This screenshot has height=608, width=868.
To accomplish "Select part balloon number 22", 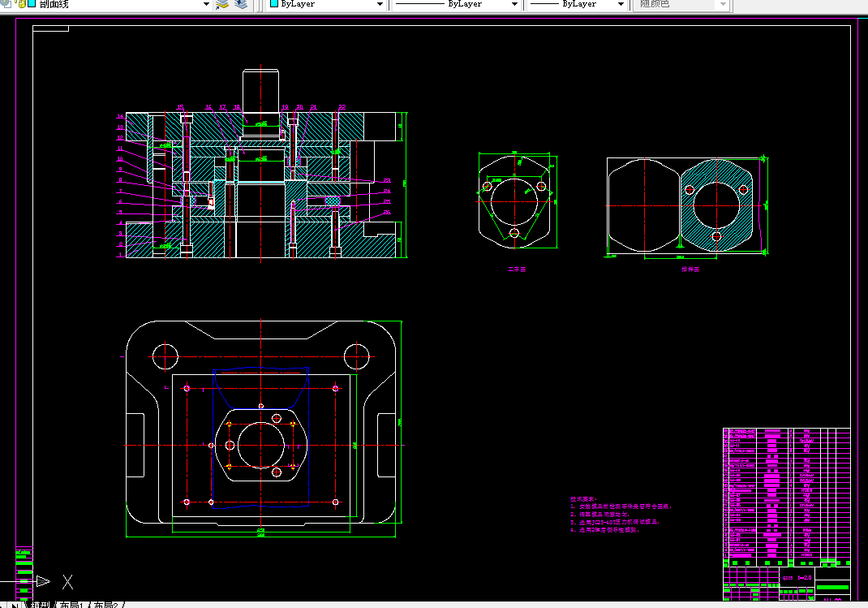I will [x=342, y=107].
